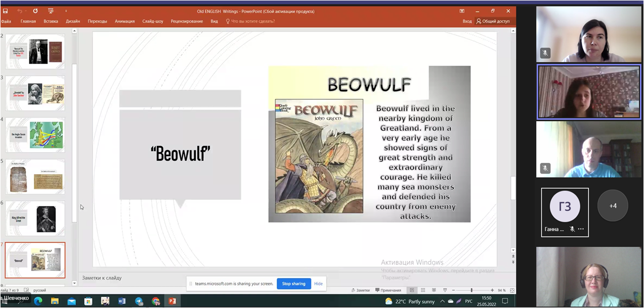
Task: Open the Анимация ribbon tab
Action: (125, 21)
